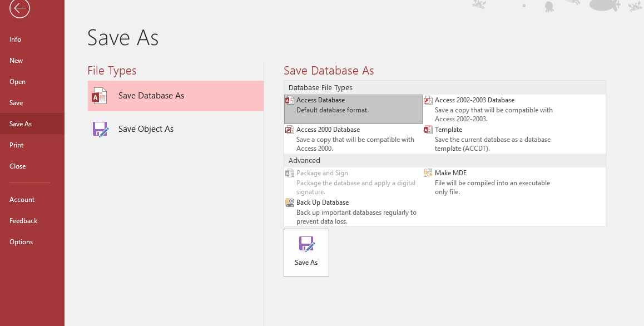Click the back arrow to exit Backstage

tap(19, 8)
